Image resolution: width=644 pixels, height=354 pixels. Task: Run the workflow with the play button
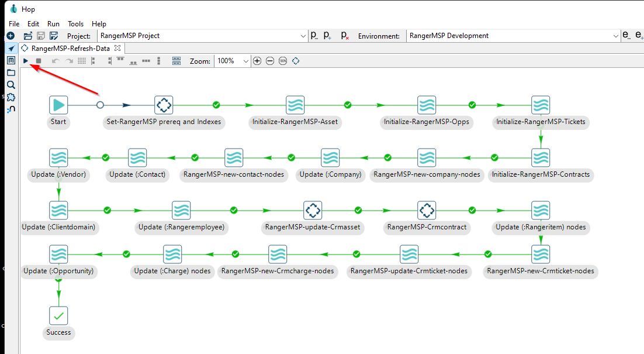(26, 61)
